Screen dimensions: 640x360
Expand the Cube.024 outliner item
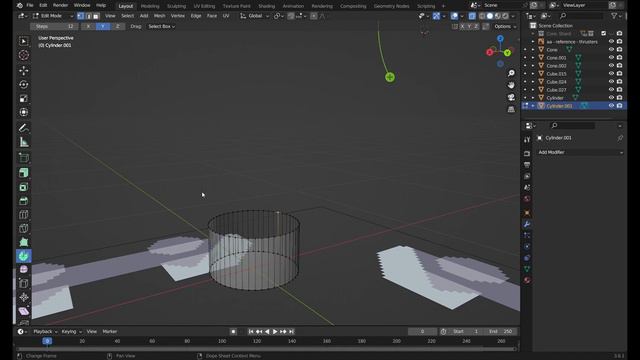pos(533,82)
